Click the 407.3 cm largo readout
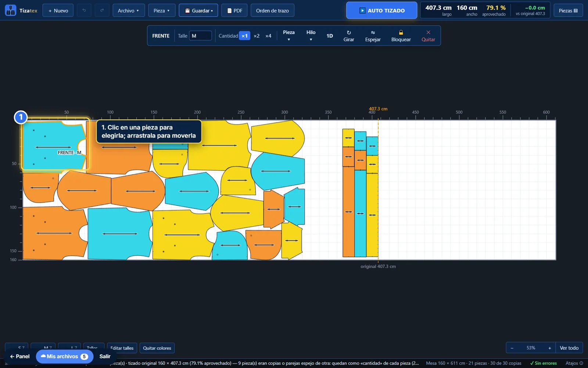Screen dimensions: 588x368 438,10
